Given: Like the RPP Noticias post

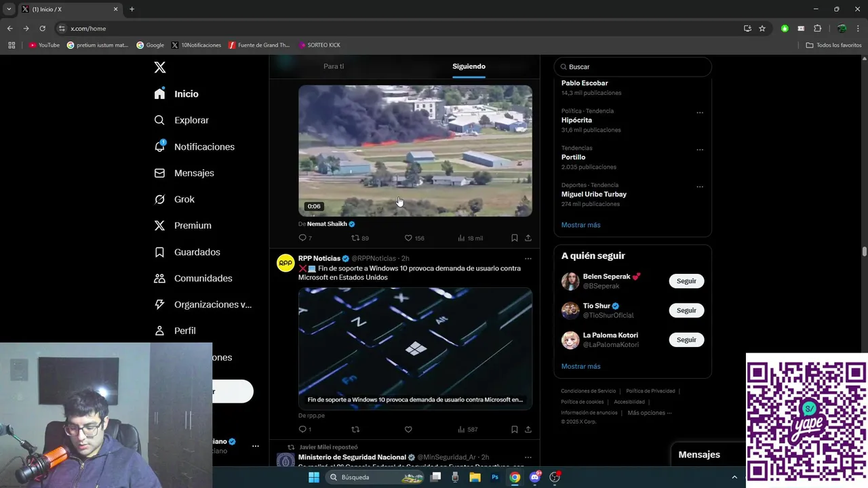Looking at the screenshot, I should (408, 429).
